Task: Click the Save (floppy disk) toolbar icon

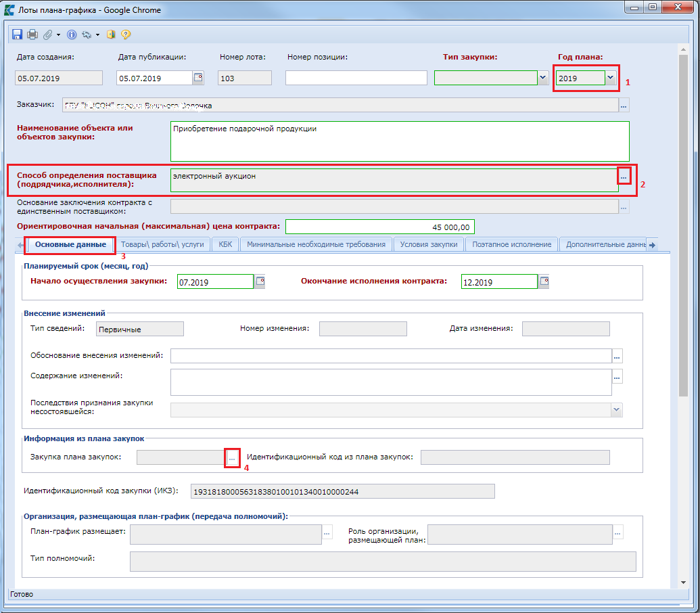Action: 18,34
